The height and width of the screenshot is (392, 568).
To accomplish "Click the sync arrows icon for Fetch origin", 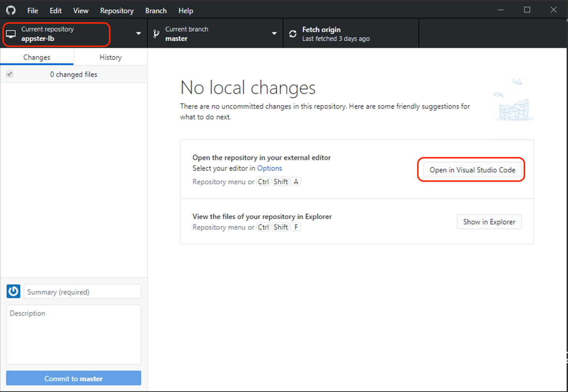I will (x=293, y=34).
